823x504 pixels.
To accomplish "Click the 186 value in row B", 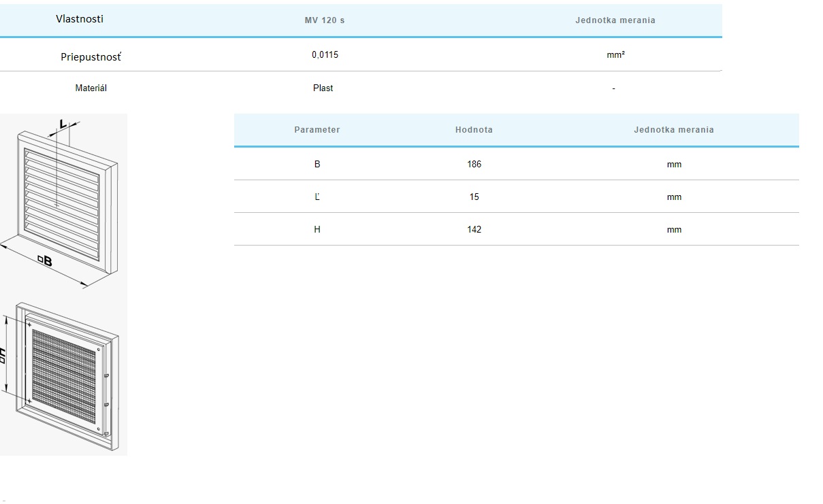I will (474, 164).
